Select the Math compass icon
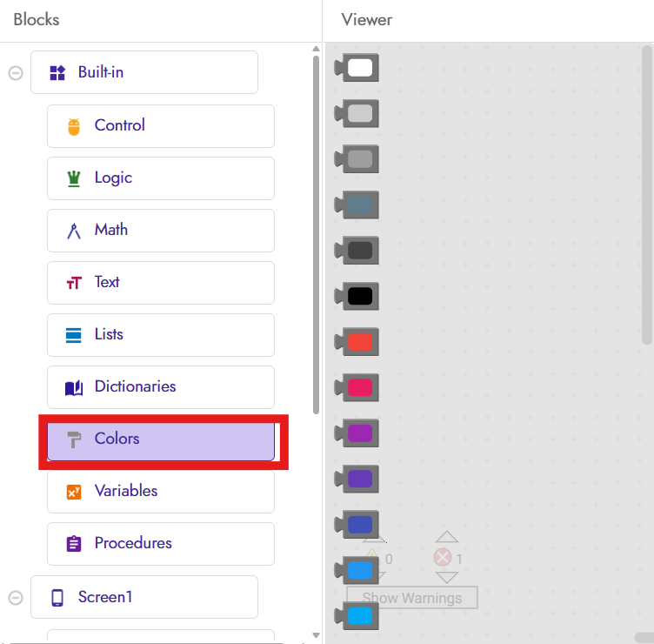654x644 pixels. click(x=74, y=231)
